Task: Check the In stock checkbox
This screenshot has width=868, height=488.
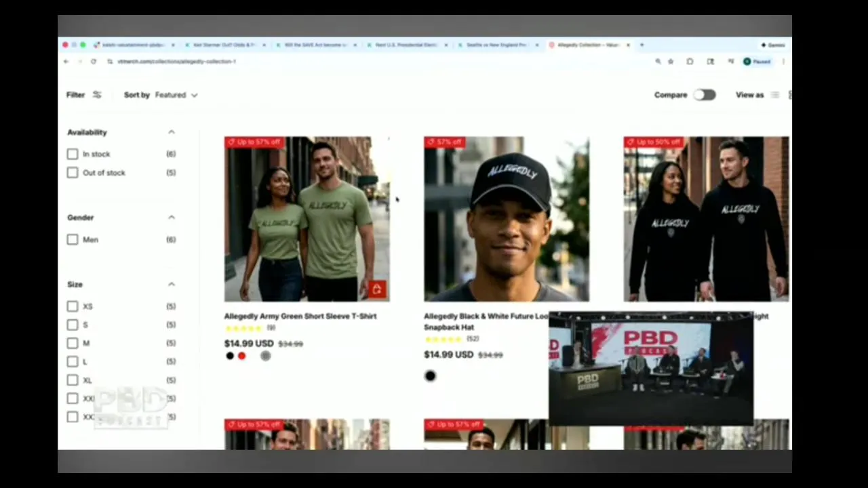Action: tap(73, 154)
